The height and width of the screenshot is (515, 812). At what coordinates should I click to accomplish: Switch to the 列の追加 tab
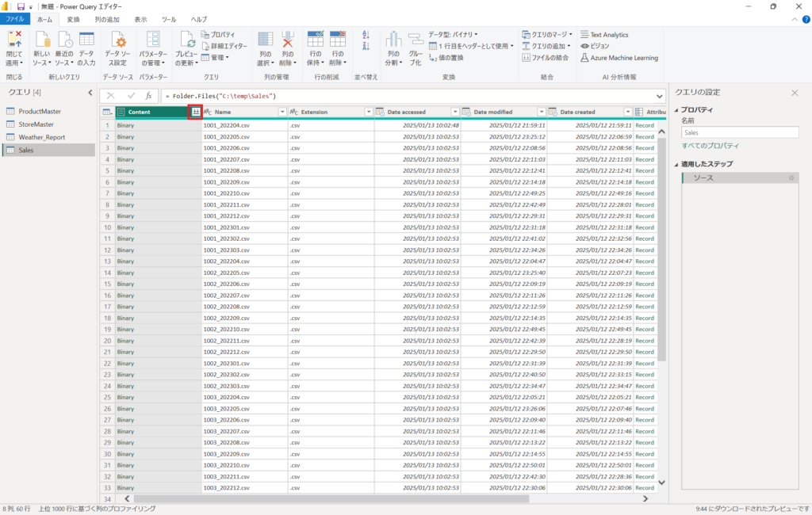pos(107,19)
